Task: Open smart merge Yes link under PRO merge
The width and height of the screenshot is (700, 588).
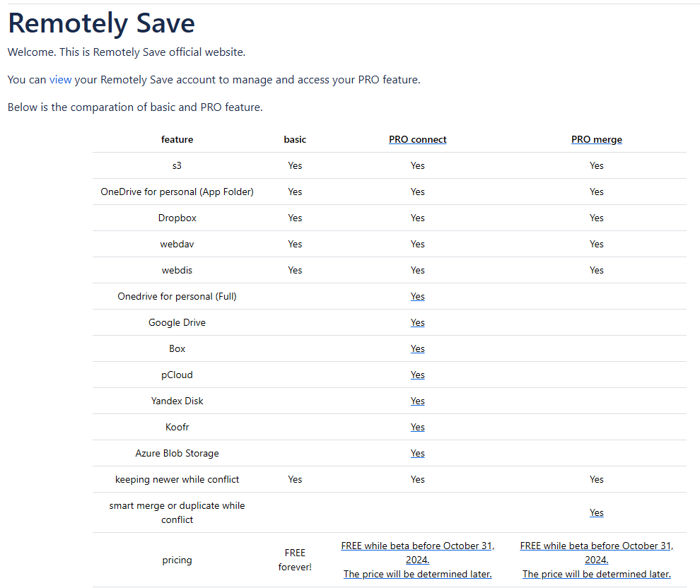Action: [597, 512]
